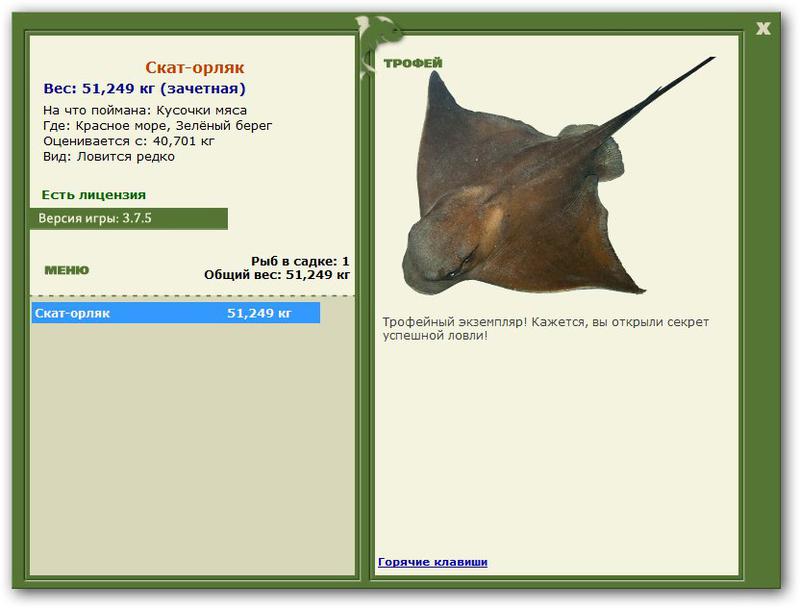Screen dimensions: 800x608
Task: Click the ТРОФЕЙ heading label
Action: [x=413, y=63]
